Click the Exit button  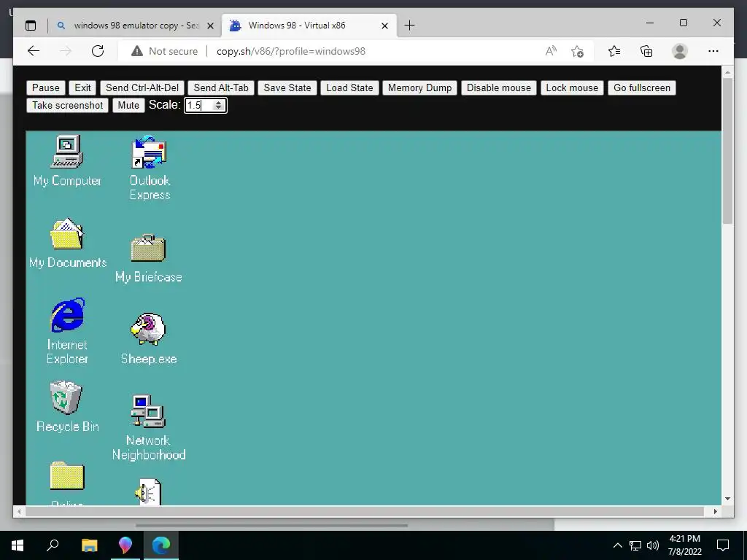pyautogui.click(x=82, y=87)
